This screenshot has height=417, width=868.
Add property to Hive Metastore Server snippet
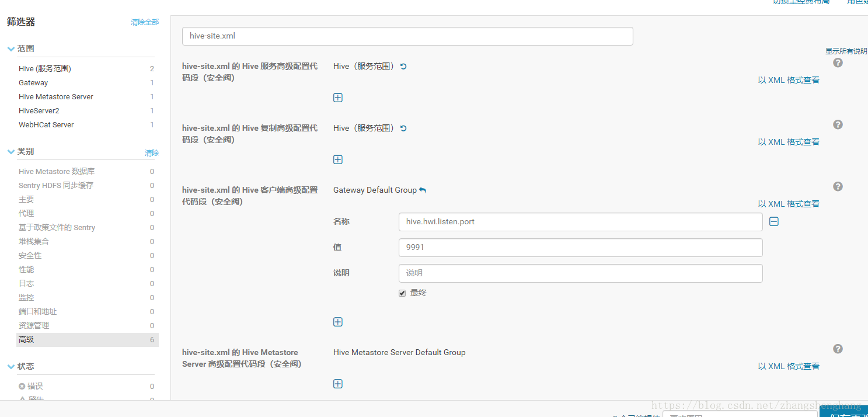[337, 384]
